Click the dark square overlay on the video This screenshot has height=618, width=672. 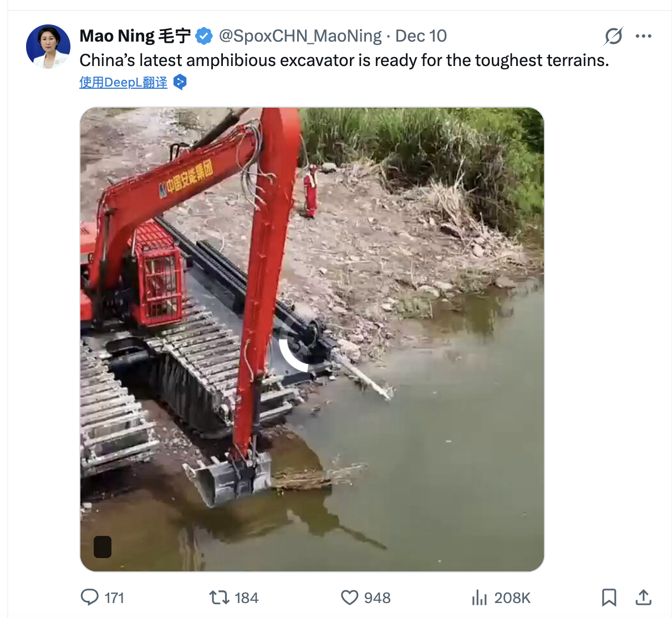pos(103,547)
